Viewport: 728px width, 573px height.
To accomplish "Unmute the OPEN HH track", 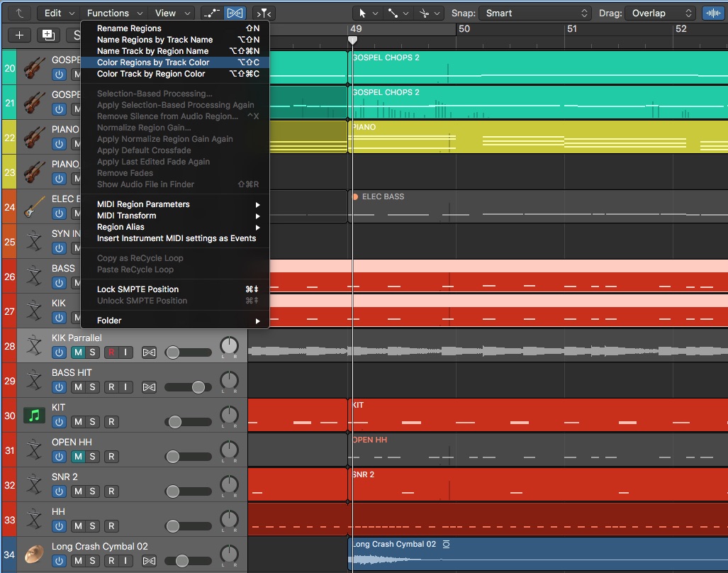I will [78, 457].
